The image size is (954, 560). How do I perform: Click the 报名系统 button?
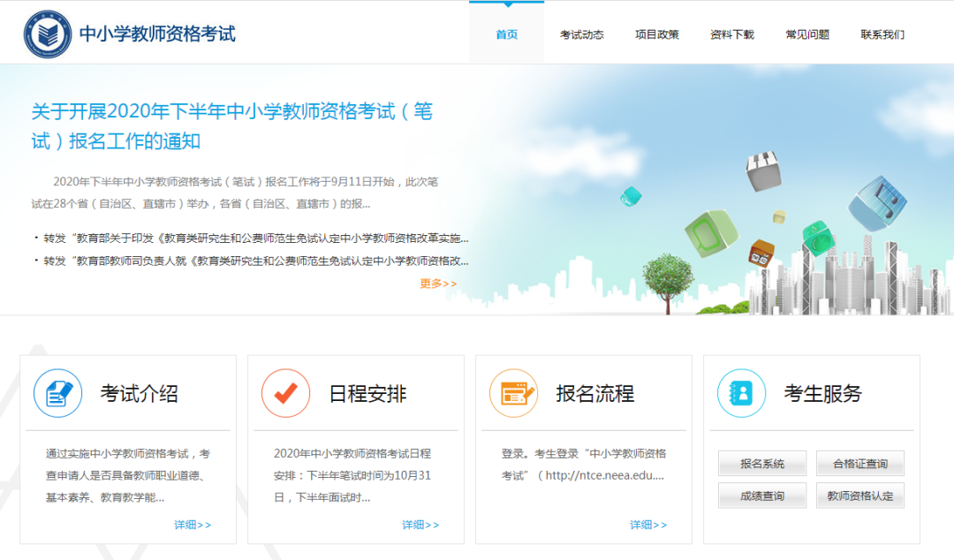(762, 463)
